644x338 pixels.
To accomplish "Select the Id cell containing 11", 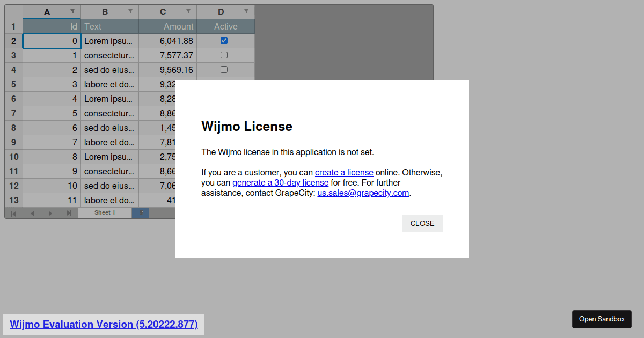I will click(52, 200).
